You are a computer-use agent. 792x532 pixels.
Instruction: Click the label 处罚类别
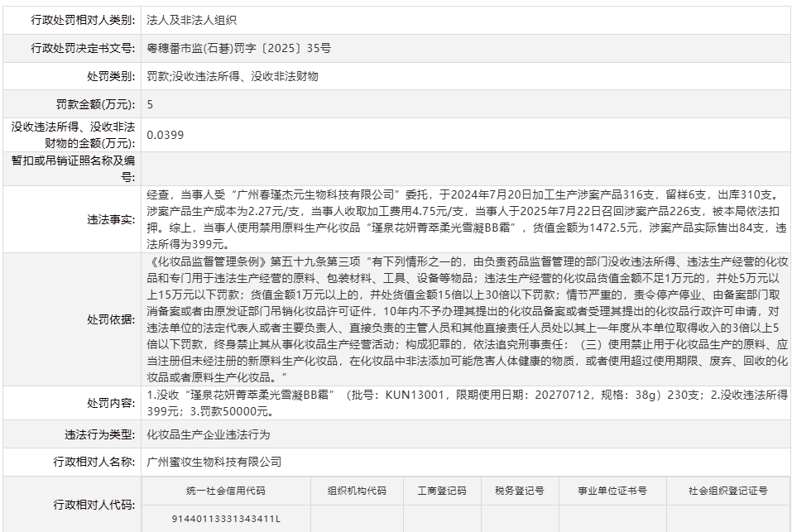(111, 76)
